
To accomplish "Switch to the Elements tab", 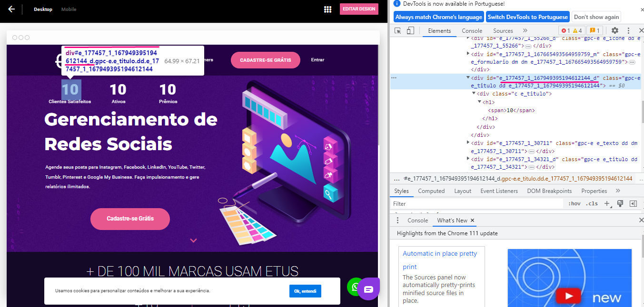I will click(439, 31).
